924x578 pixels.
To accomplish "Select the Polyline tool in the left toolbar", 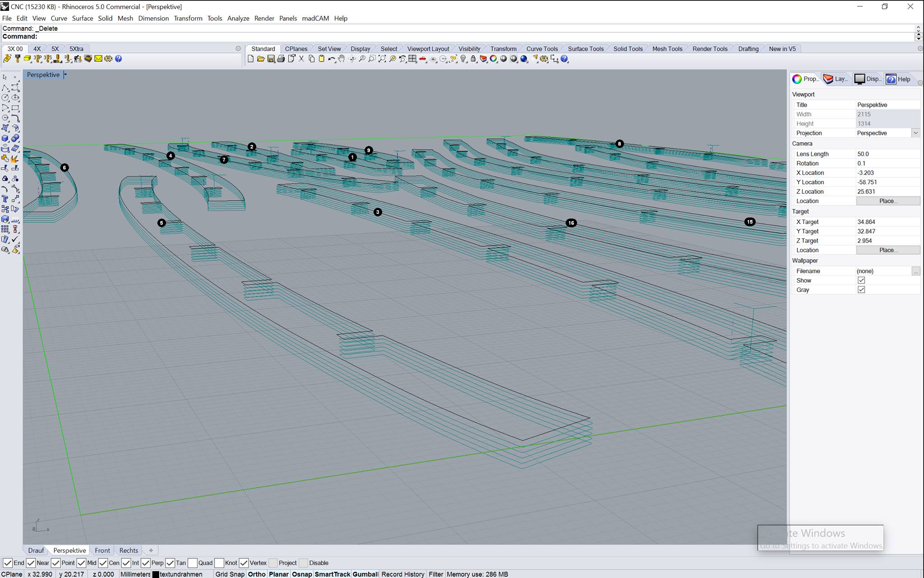I will [5, 88].
